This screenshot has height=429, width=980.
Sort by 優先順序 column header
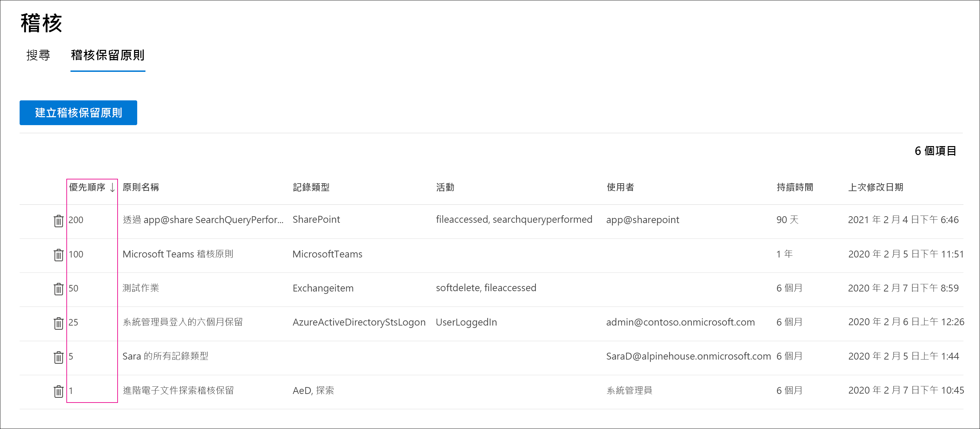point(92,187)
